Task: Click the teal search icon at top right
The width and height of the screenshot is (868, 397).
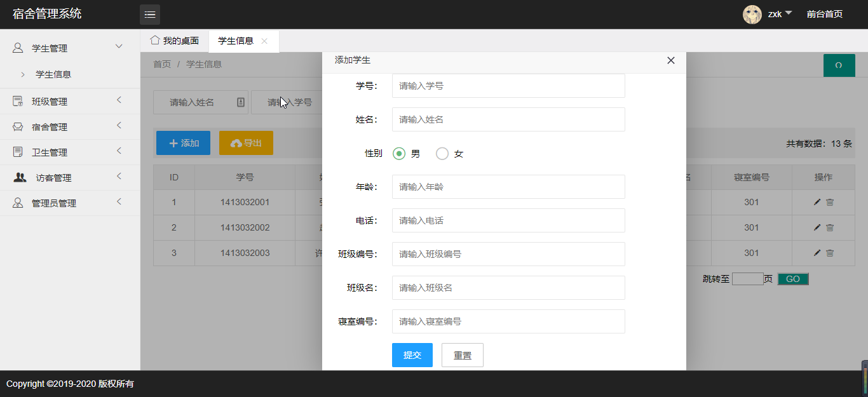Action: [839, 65]
